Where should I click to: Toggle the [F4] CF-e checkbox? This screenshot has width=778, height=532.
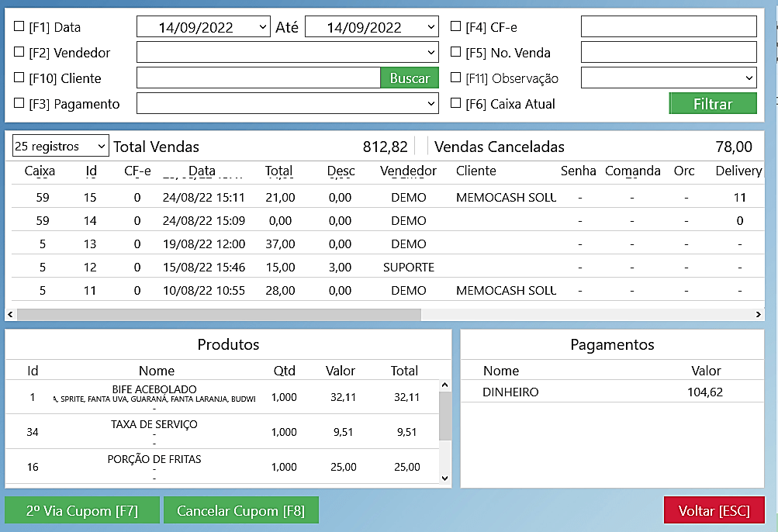pos(456,27)
